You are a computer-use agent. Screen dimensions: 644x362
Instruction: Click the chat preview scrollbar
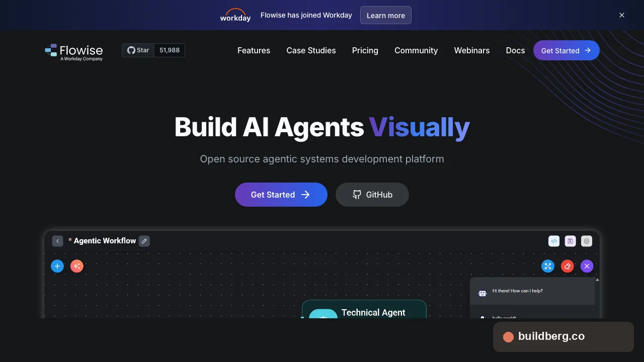[597, 282]
